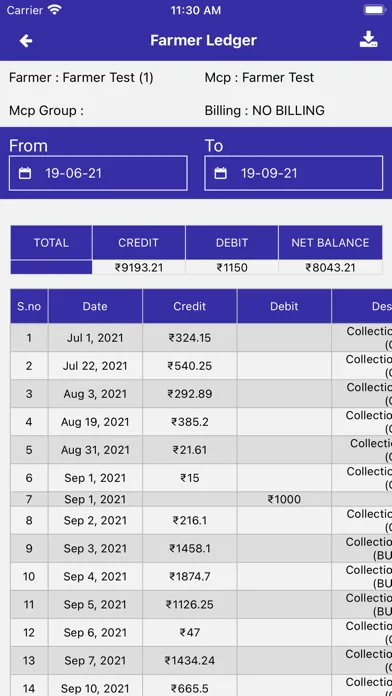Viewport: 392px width, 696px height.
Task: Open the From date calendar icon
Action: [x=25, y=173]
